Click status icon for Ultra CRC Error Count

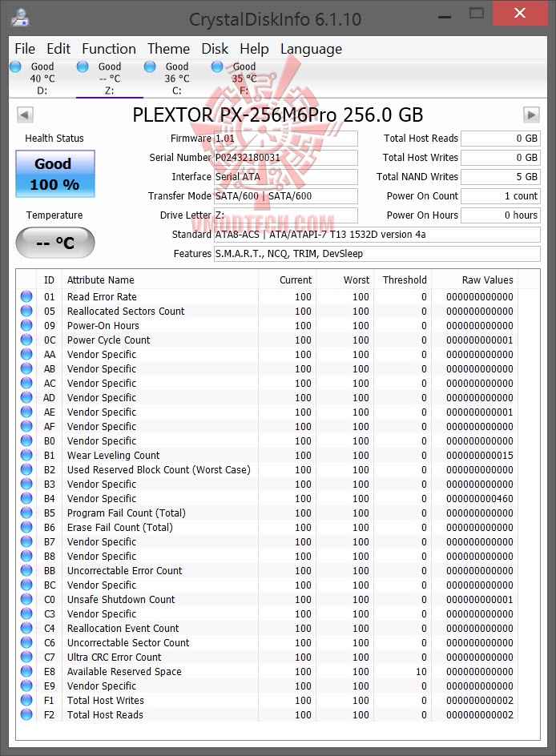[x=26, y=657]
